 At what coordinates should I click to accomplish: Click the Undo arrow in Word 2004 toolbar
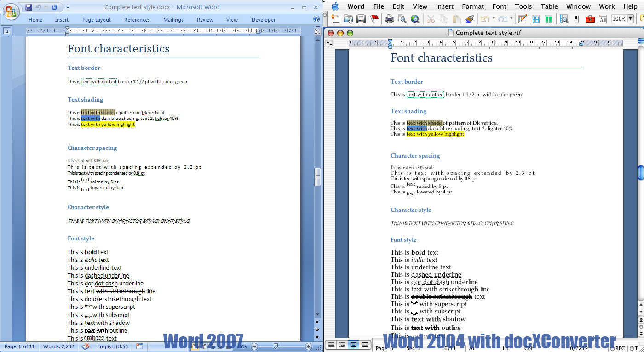pos(485,19)
